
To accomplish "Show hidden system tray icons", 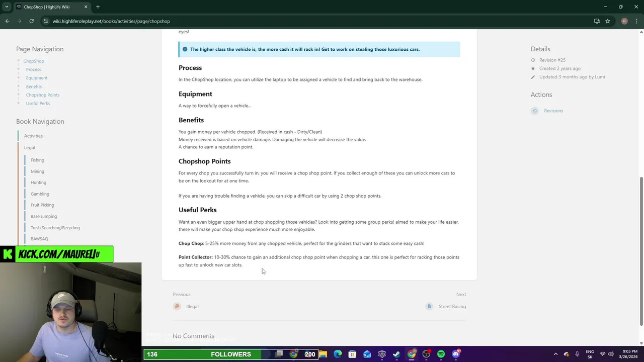I will click(555, 354).
